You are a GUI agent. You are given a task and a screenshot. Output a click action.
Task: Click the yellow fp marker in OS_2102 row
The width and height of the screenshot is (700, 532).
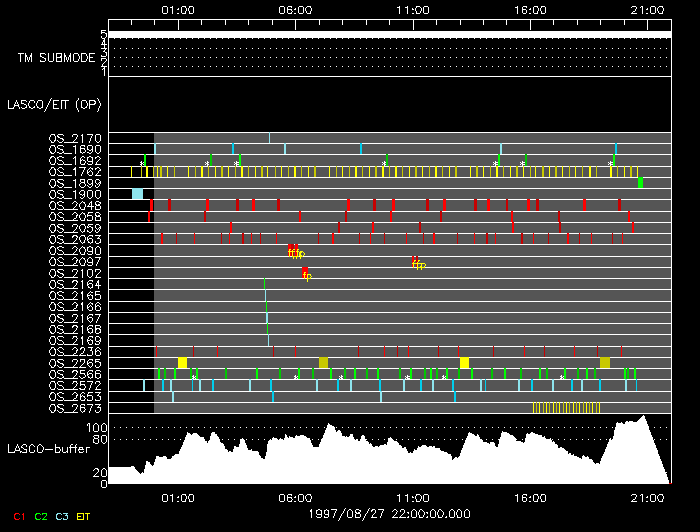click(306, 274)
